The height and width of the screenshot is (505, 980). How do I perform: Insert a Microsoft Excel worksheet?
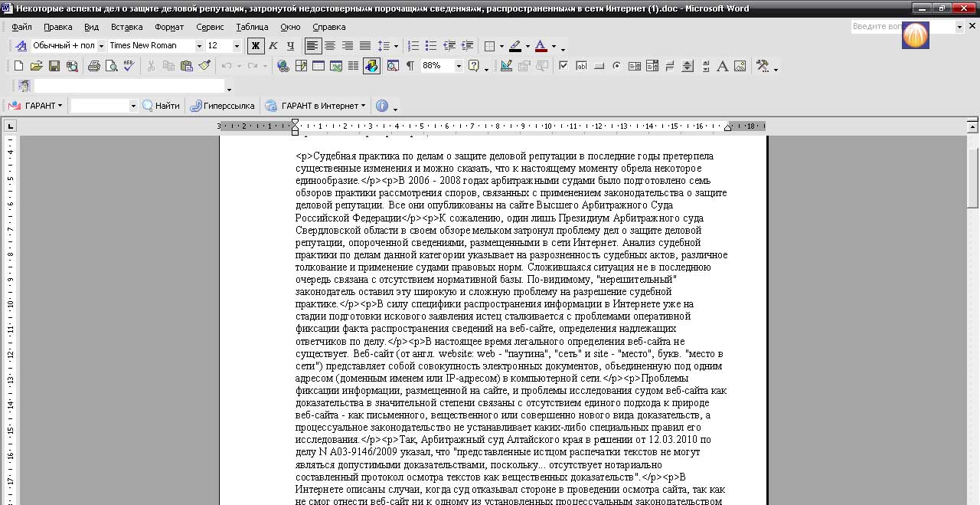(x=336, y=66)
